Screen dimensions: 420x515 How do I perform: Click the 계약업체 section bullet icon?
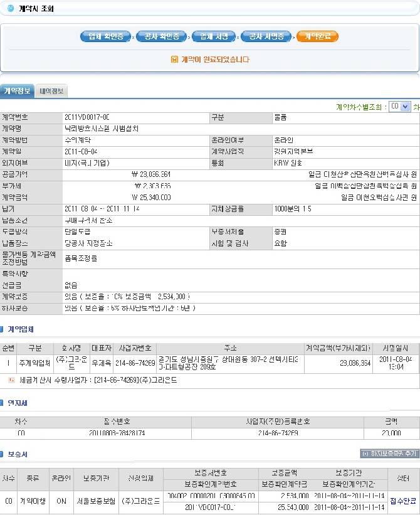click(x=3, y=329)
